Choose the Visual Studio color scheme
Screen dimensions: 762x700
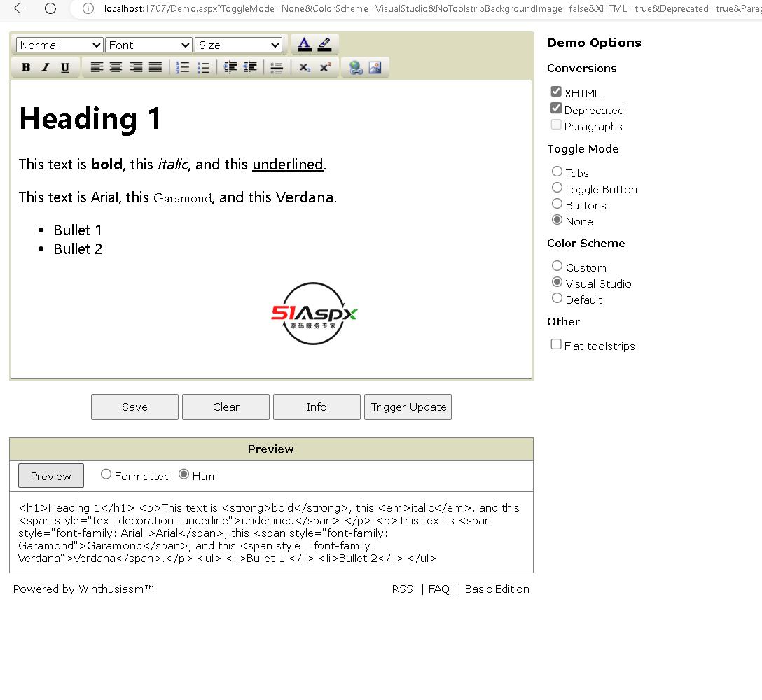coord(557,281)
